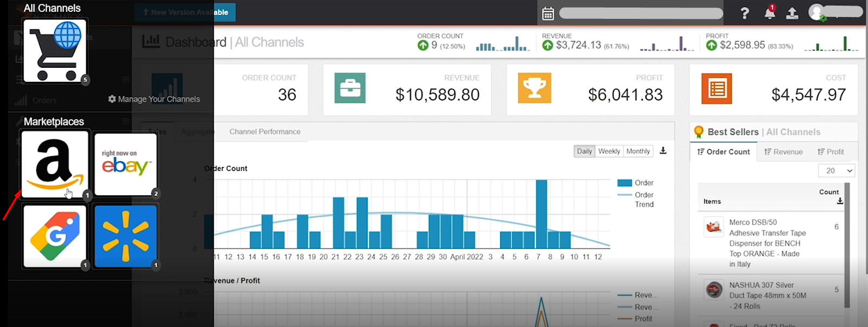Click the Best Sellers ribbon award icon

coord(699,132)
